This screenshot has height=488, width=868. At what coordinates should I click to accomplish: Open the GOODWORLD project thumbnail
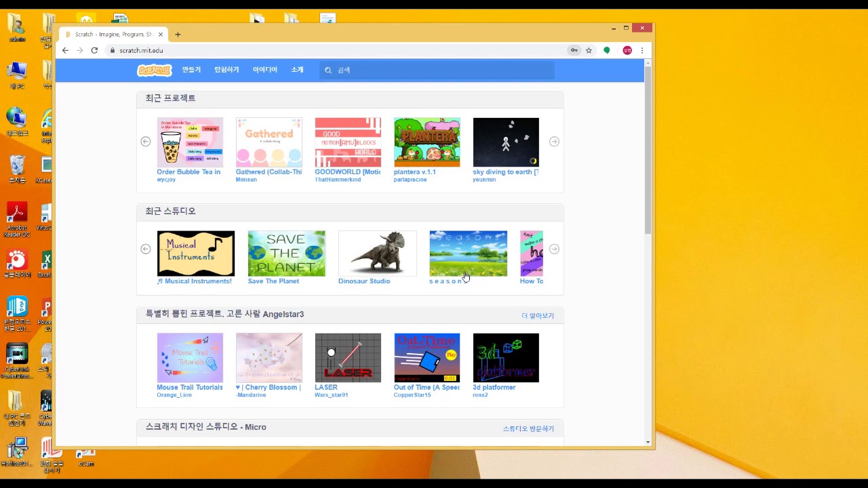click(348, 142)
